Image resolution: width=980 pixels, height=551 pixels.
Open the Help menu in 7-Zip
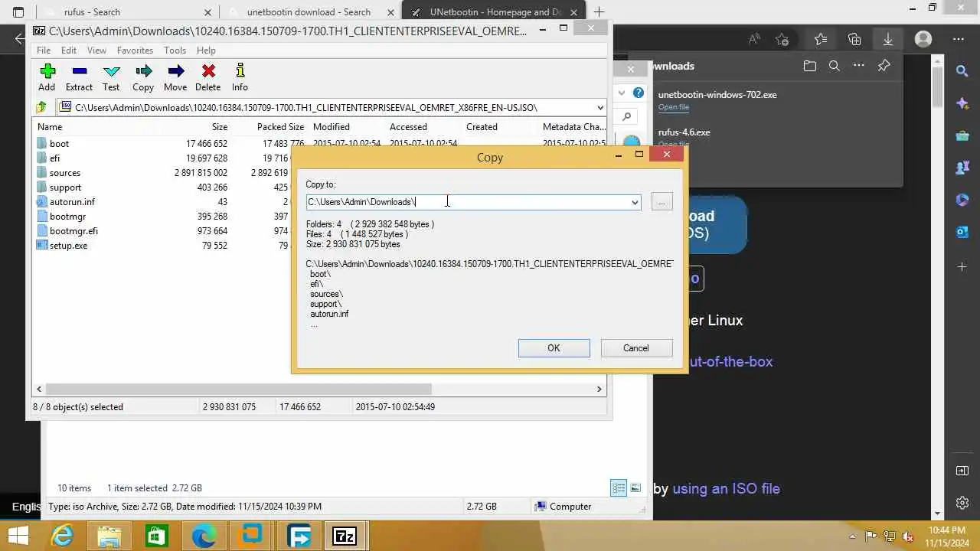[x=206, y=51]
